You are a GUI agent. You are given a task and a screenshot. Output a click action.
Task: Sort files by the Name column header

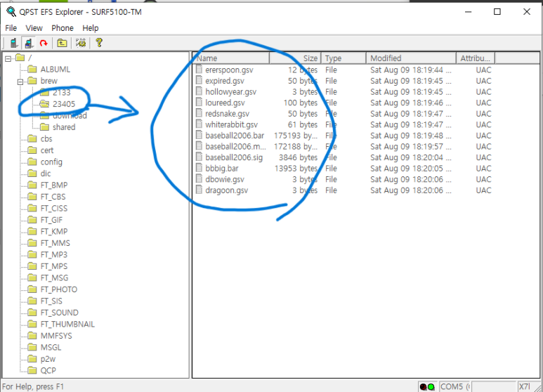tap(231, 58)
